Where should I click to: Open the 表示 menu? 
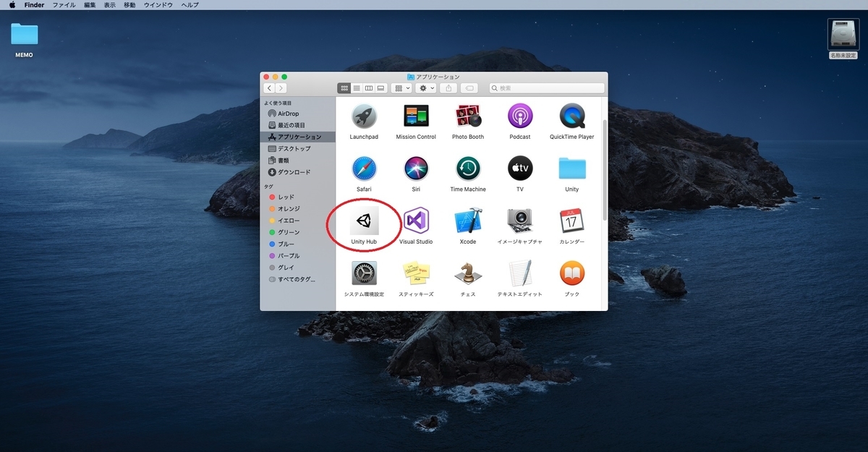[110, 5]
